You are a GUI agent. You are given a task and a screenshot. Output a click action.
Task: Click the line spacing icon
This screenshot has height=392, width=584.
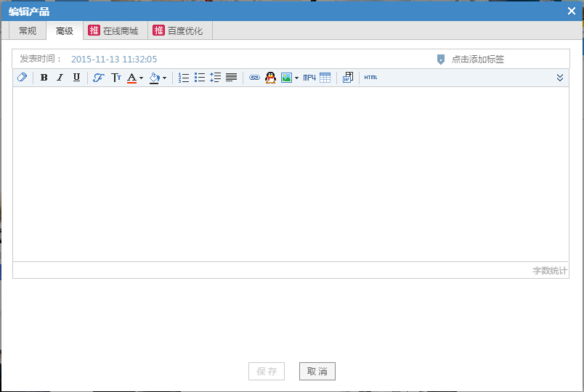(x=215, y=78)
